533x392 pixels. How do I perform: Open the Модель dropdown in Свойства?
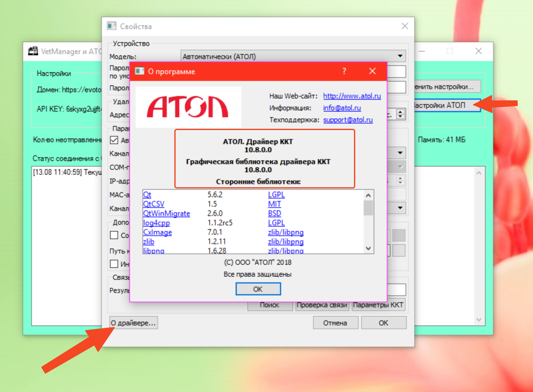(293, 56)
